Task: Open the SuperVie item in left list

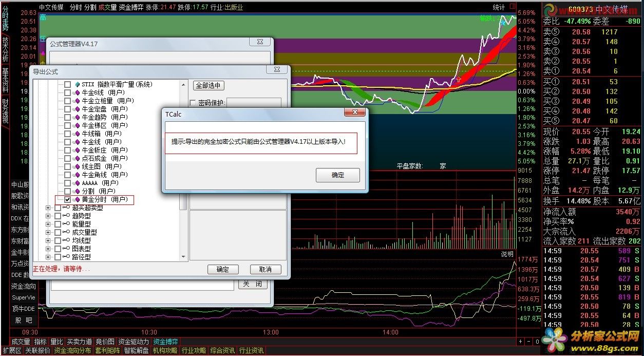Action: 24,297
